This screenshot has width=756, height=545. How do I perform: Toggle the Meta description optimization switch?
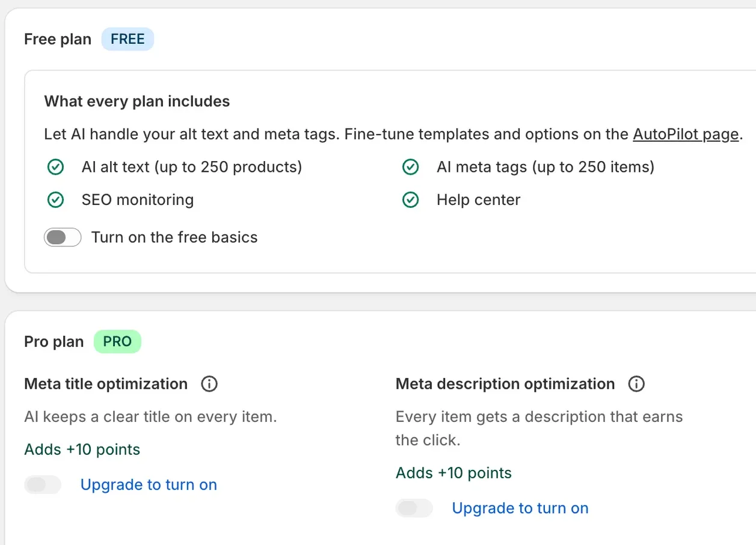pos(414,508)
